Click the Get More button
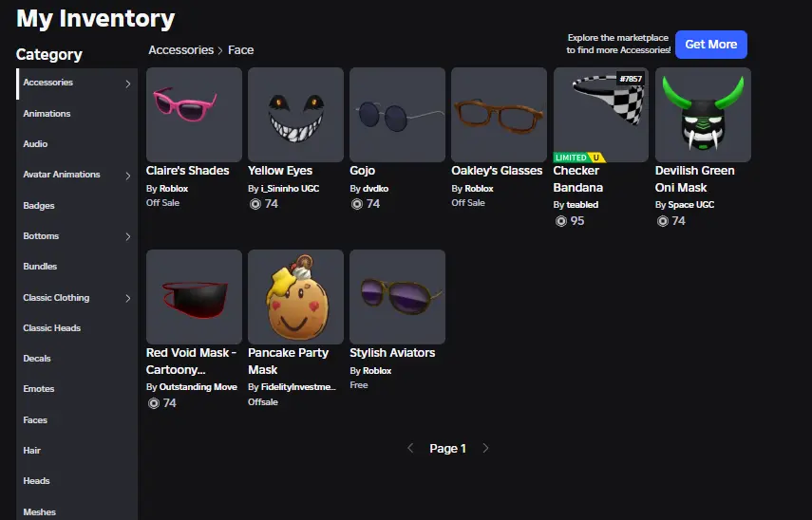The width and height of the screenshot is (812, 520). pos(711,45)
